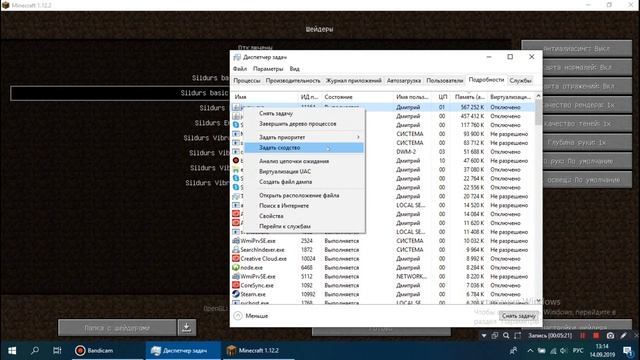Open the notification center icon
The height and width of the screenshot is (360, 640).
628,351
